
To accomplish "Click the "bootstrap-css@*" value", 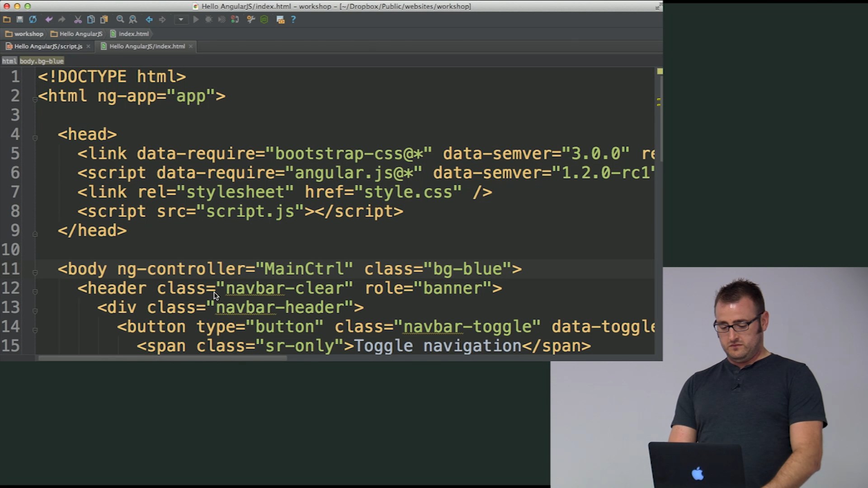I will (x=349, y=154).
